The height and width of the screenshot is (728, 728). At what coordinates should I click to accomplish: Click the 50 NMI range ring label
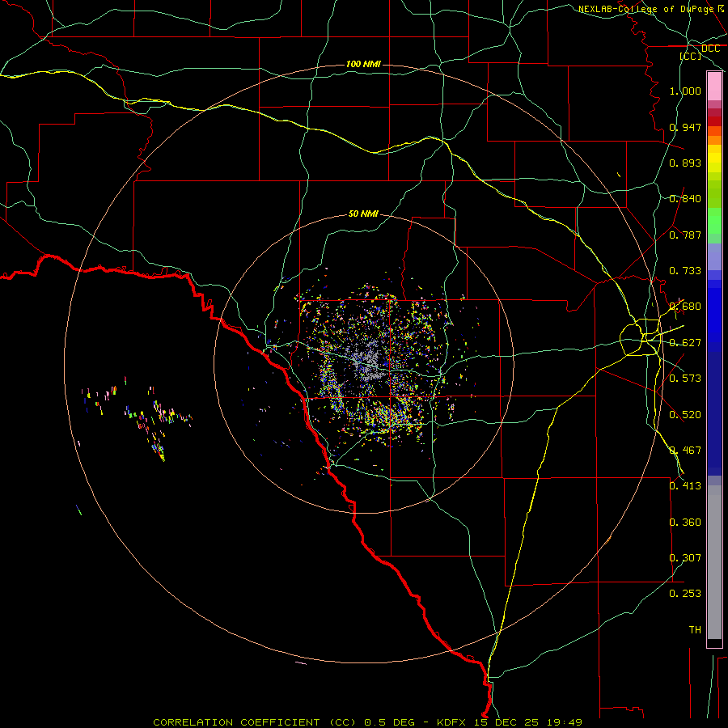(363, 214)
